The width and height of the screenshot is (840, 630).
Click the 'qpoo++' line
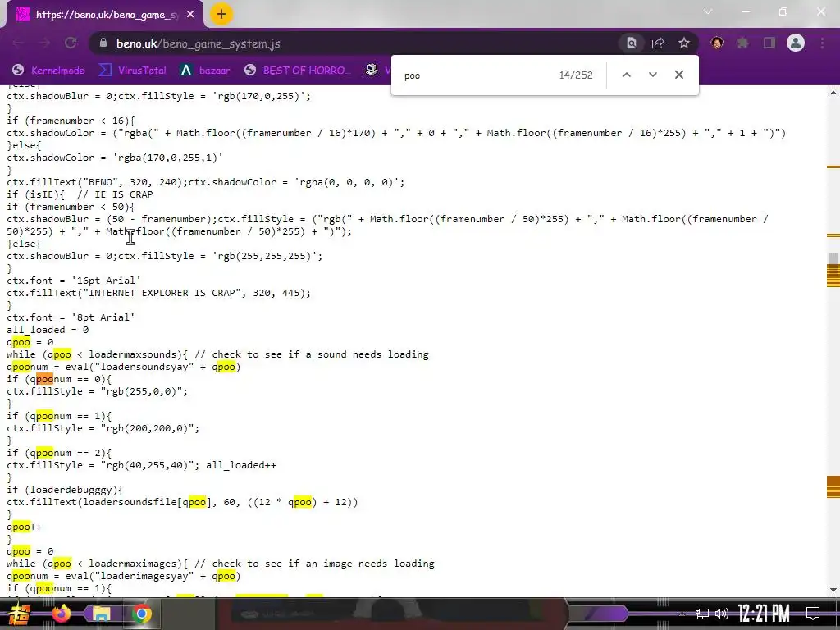pyautogui.click(x=24, y=527)
